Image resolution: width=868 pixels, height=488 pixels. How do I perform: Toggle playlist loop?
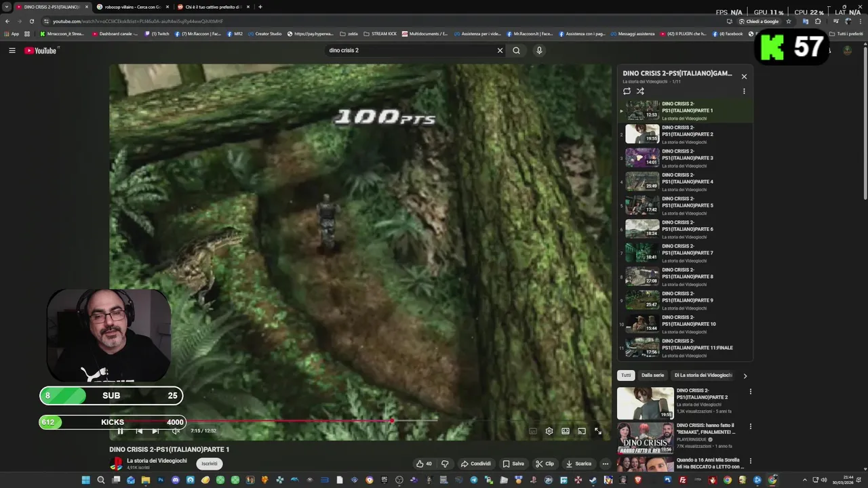pos(627,91)
